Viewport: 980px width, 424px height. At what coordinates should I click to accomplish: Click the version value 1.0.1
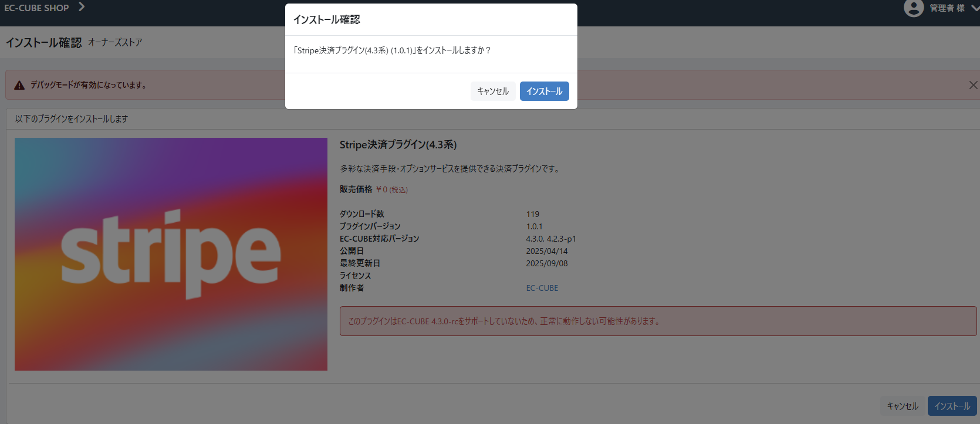tap(534, 226)
